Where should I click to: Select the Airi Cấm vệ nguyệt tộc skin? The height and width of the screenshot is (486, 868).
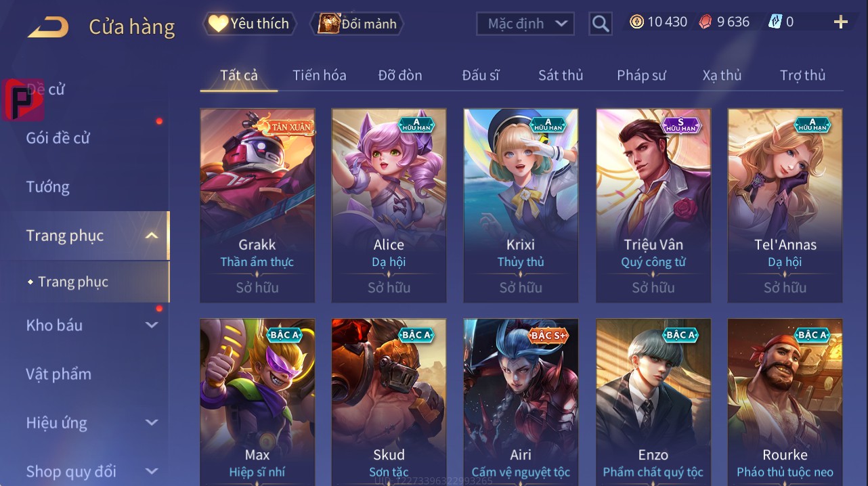coord(521,402)
